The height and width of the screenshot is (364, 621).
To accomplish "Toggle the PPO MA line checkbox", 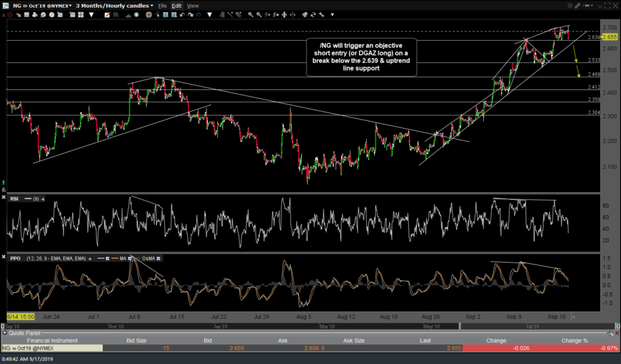I will (130, 258).
